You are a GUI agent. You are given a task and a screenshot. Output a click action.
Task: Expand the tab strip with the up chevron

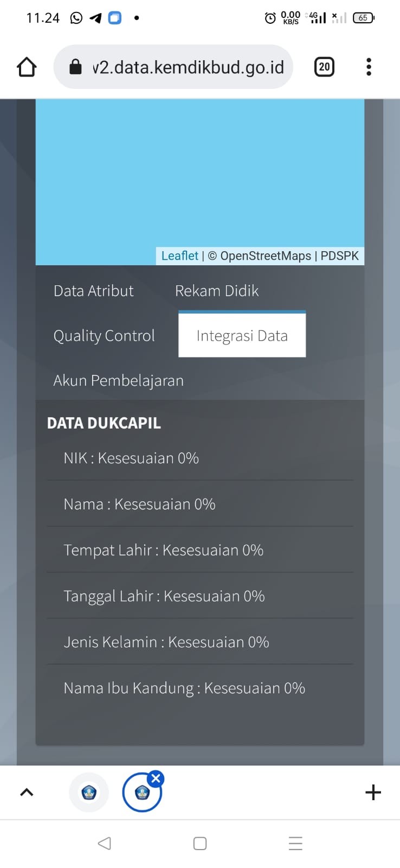point(27,793)
